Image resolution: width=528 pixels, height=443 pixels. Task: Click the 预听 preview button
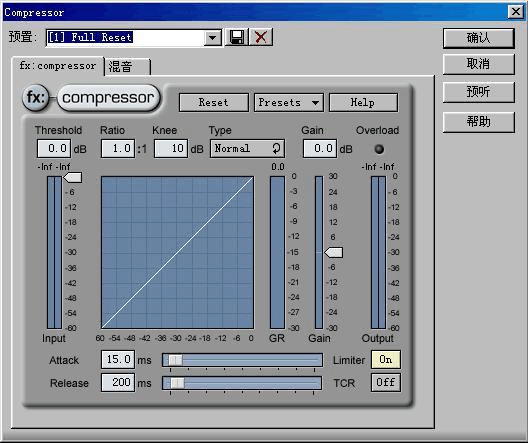pyautogui.click(x=478, y=92)
